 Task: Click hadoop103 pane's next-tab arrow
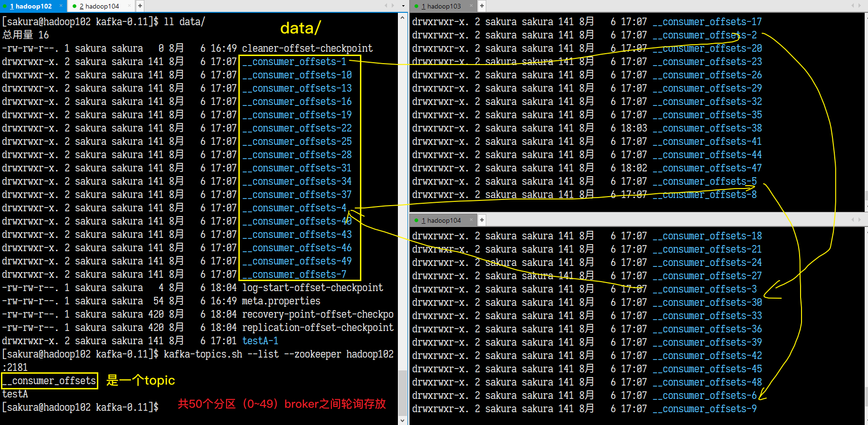tap(859, 6)
